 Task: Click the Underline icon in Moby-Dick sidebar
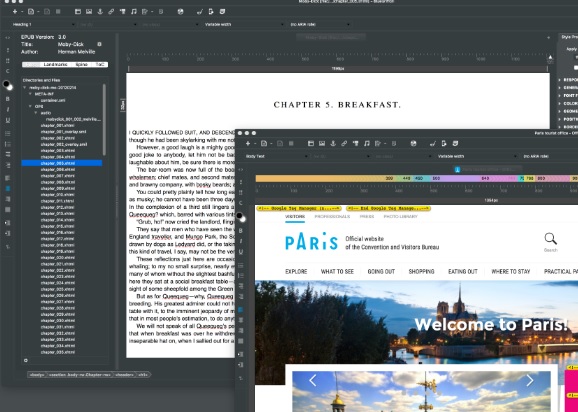coord(8,120)
